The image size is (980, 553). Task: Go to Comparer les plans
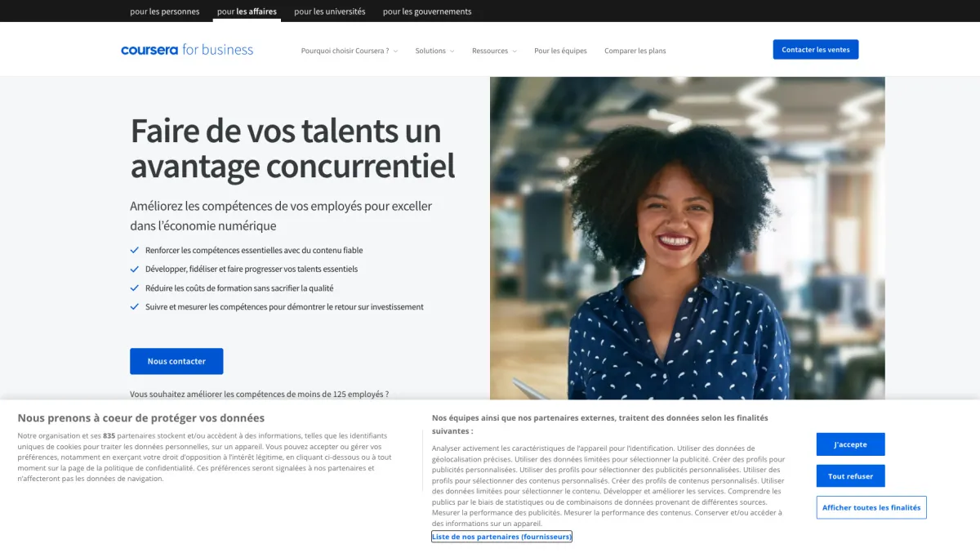635,51
